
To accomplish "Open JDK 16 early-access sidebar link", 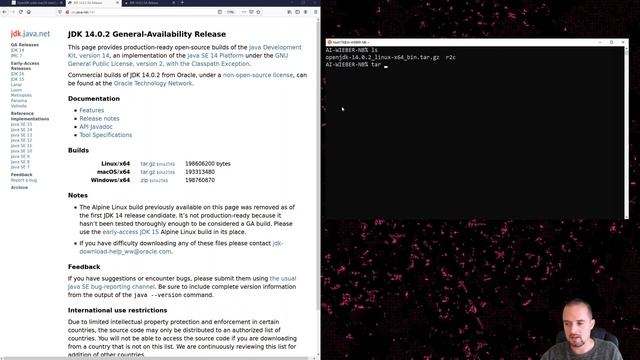I will click(17, 74).
